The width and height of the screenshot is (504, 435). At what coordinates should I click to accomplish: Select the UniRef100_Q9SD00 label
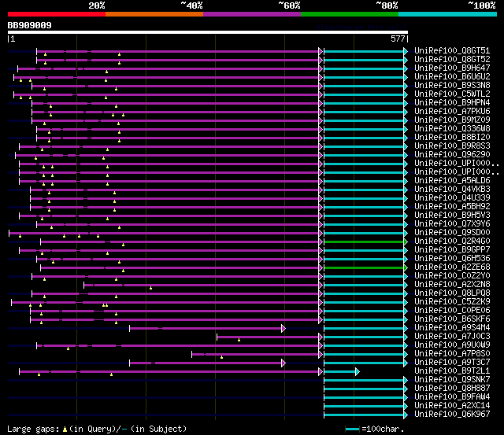(452, 233)
